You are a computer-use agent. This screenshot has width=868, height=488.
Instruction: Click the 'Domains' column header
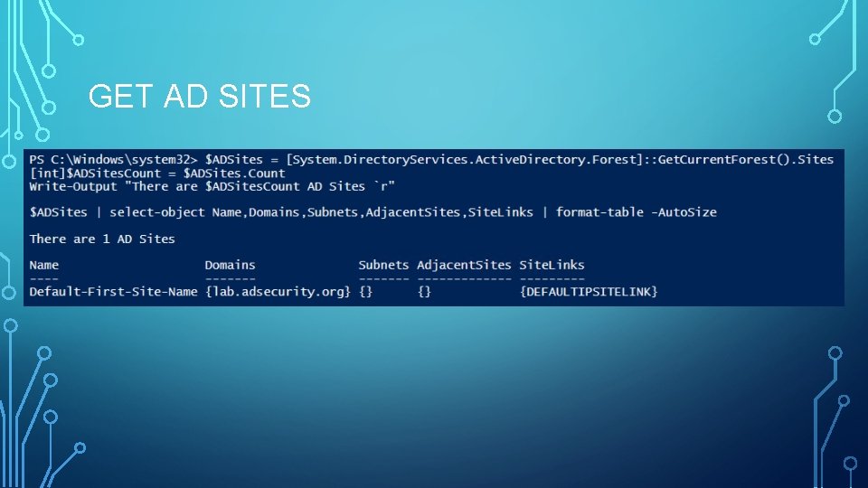(x=230, y=265)
